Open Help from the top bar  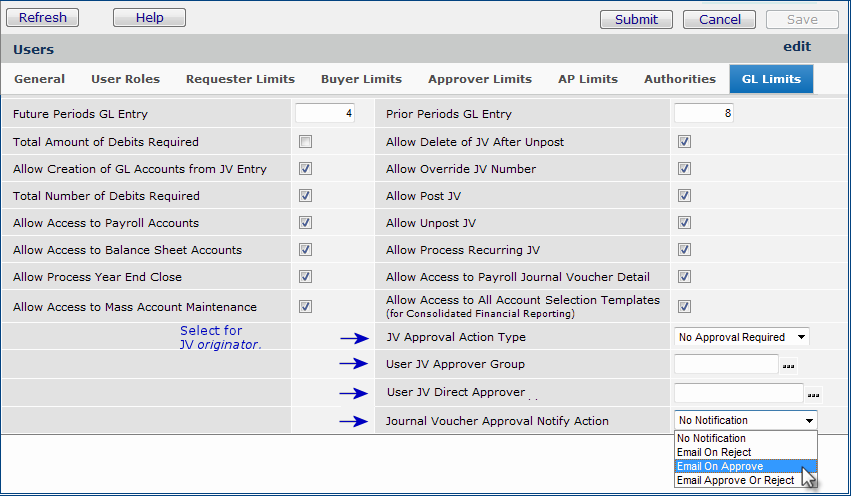coord(149,18)
